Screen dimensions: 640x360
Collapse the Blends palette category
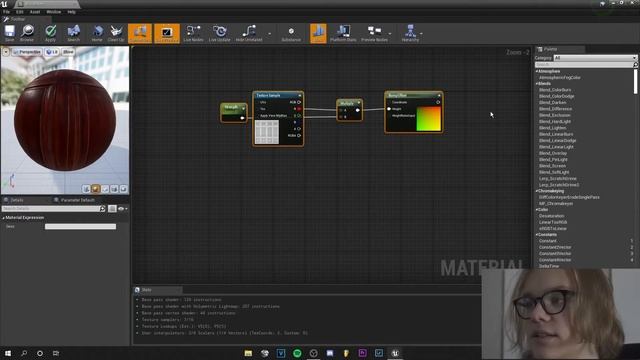[x=537, y=84]
